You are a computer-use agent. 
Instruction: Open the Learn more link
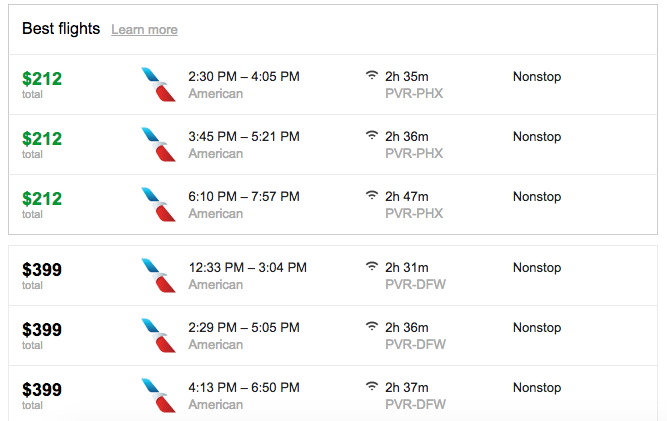[144, 30]
